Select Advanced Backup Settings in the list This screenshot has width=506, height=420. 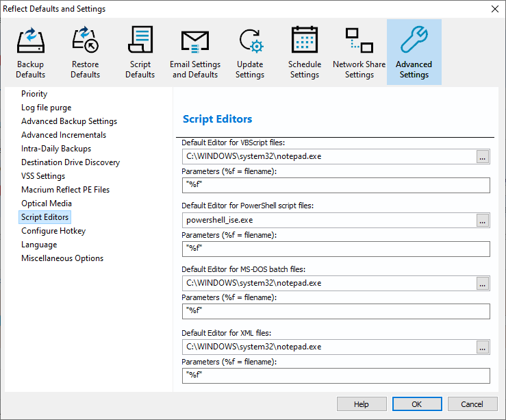69,121
